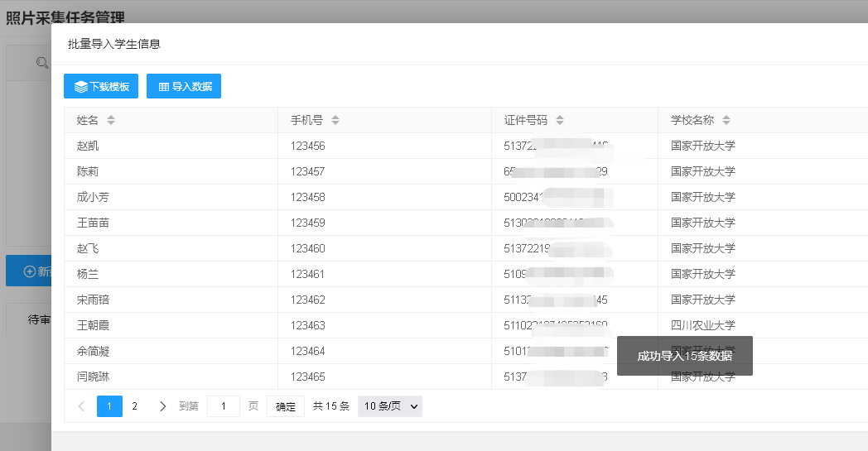Go to next page arrow

click(x=162, y=406)
